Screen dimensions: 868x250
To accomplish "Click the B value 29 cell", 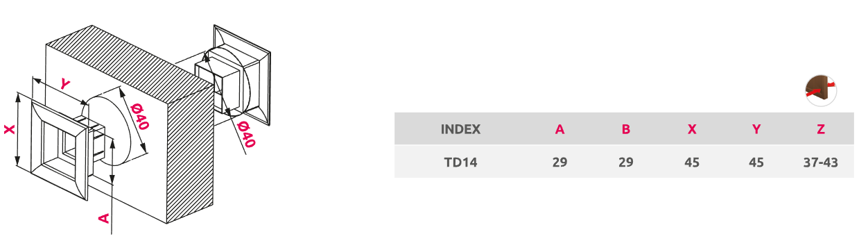I will point(625,163).
